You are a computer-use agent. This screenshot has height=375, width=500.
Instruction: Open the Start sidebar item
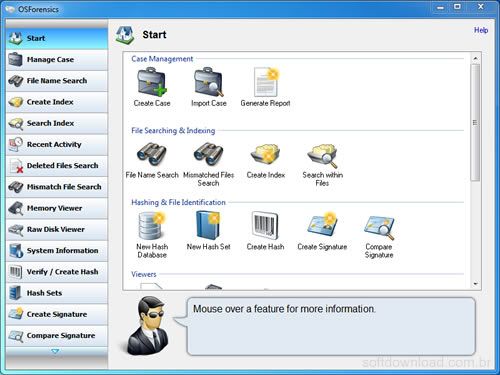click(x=57, y=38)
